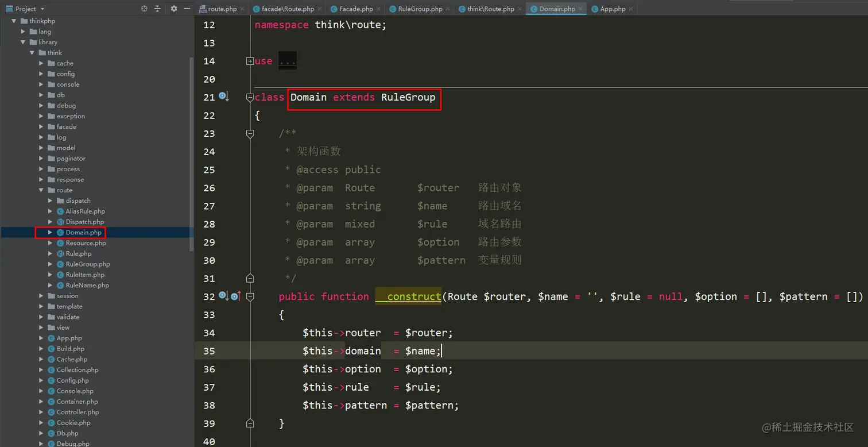Switch to the App.php tab
This screenshot has width=868, height=447.
point(613,9)
